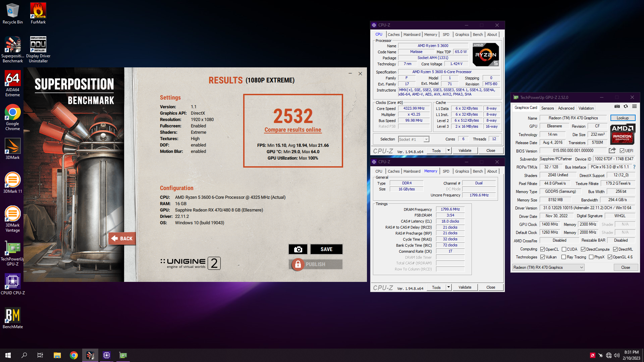Toggle OpenGL 4.6 checkbox
The image size is (644, 362).
610,257
